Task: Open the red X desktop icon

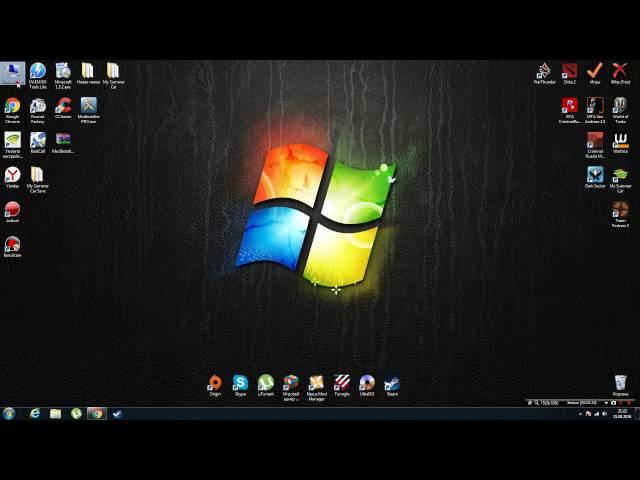Action: pos(620,73)
